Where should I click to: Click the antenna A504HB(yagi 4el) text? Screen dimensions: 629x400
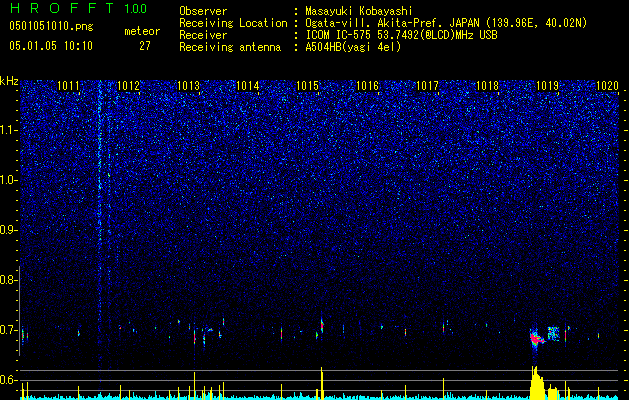coord(353,47)
